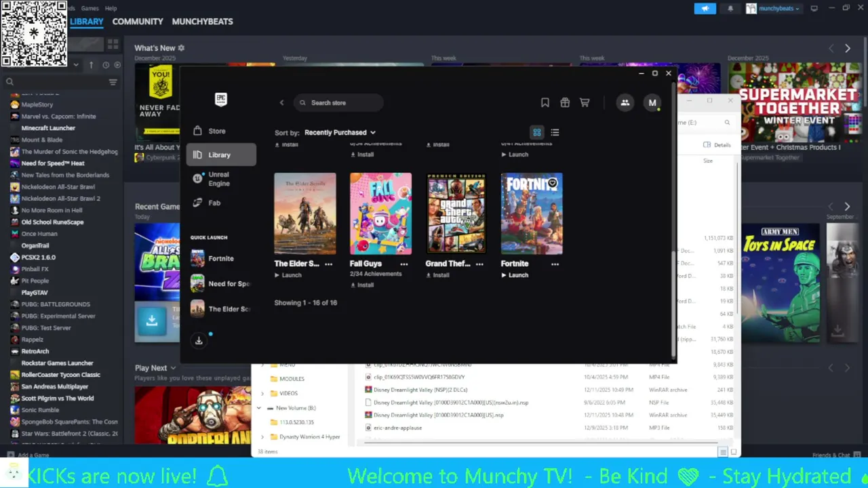The height and width of the screenshot is (488, 868).
Task: Open the Epic gift icon
Action: click(565, 102)
